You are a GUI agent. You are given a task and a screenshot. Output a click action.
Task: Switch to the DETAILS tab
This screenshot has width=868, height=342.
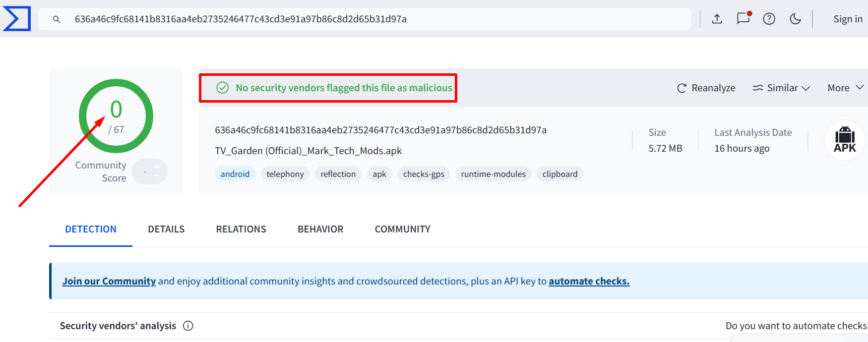[166, 229]
